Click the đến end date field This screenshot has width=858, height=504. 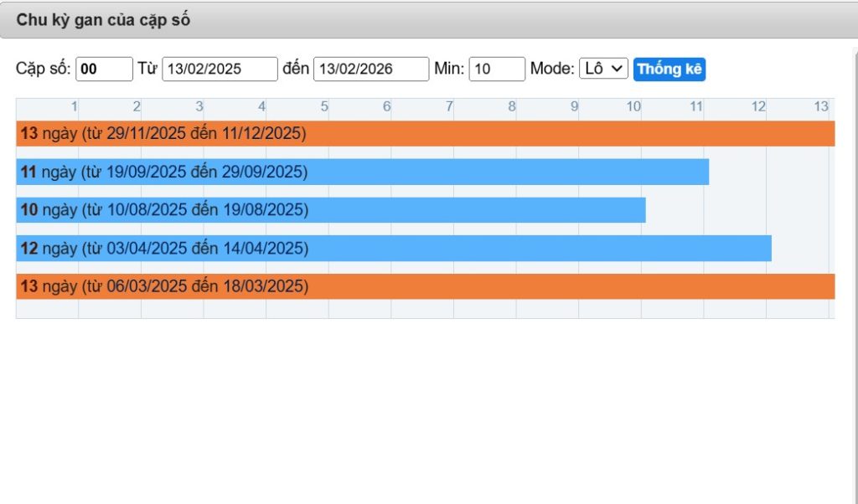[371, 69]
